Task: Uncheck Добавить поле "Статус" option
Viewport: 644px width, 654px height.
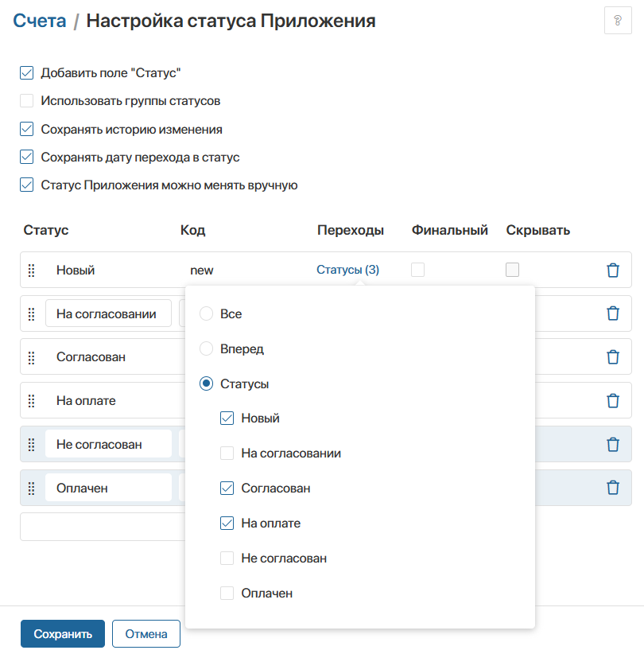Action: (27, 72)
